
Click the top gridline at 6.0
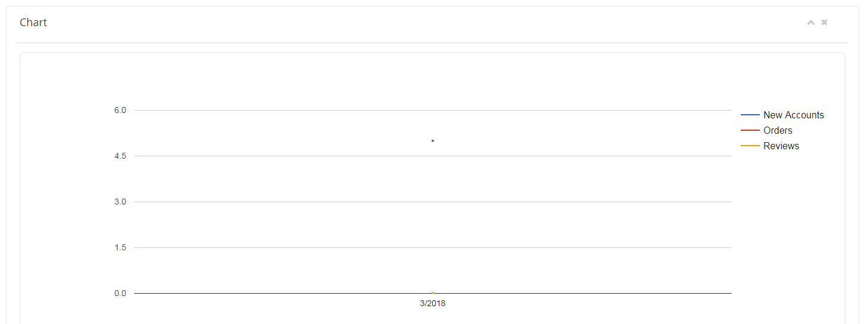[x=297, y=110]
